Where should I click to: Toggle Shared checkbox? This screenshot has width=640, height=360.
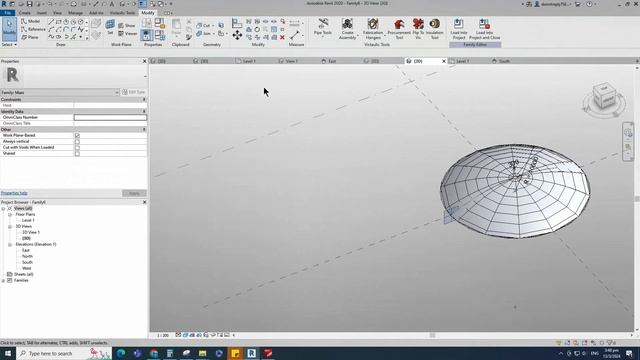coord(77,153)
